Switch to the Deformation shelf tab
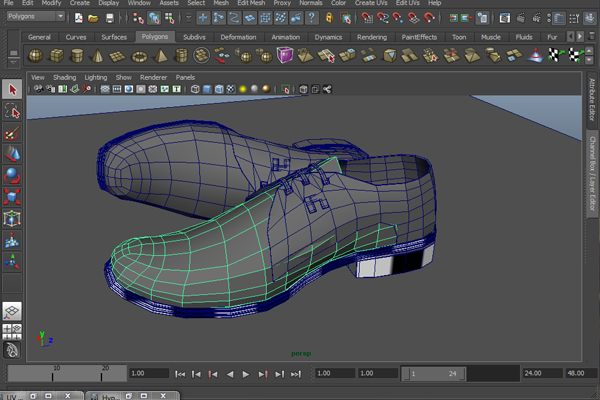Viewport: 600px width, 400px height. coord(238,37)
